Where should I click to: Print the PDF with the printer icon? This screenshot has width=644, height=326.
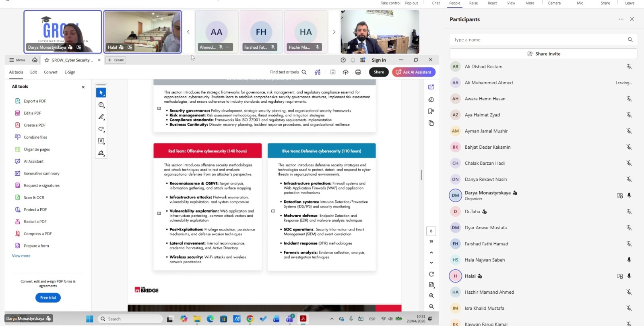(x=358, y=72)
